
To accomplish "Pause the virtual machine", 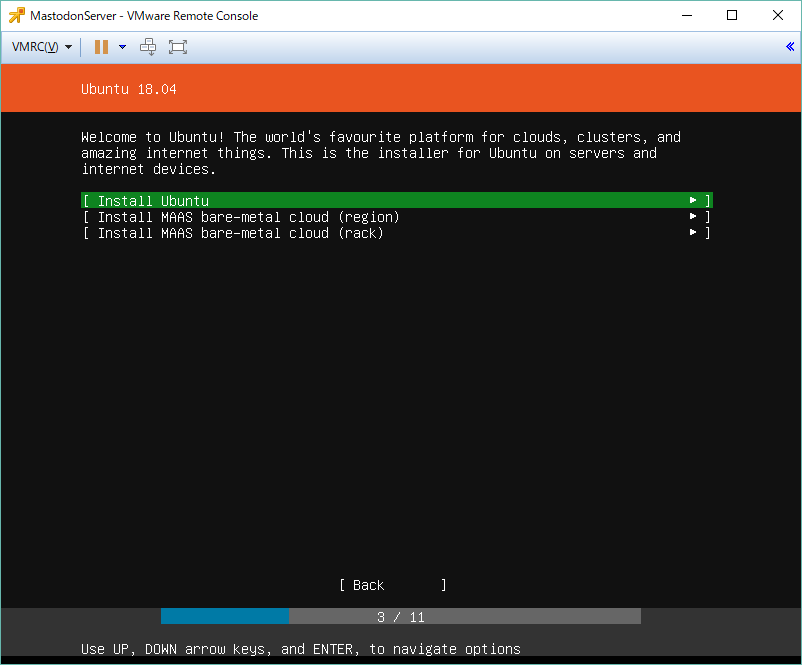I will tap(101, 47).
